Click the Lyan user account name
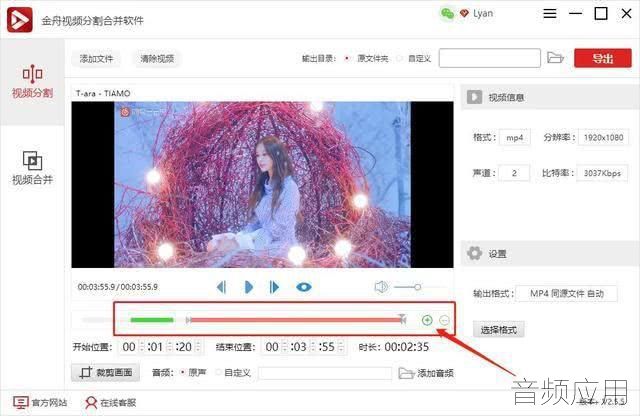640x416 pixels. pos(483,13)
